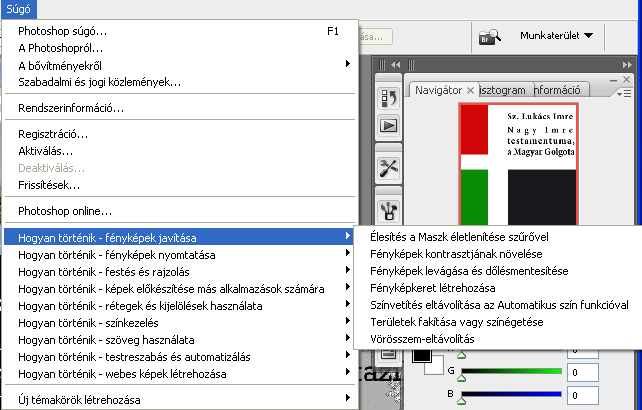The image size is (642, 410).
Task: Choose A Photoshopról… menu item
Action: pyautogui.click(x=179, y=48)
